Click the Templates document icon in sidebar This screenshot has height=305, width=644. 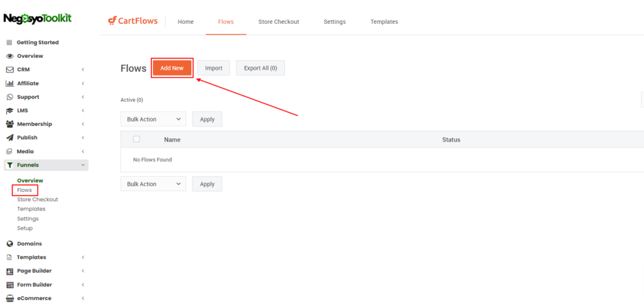(x=9, y=257)
